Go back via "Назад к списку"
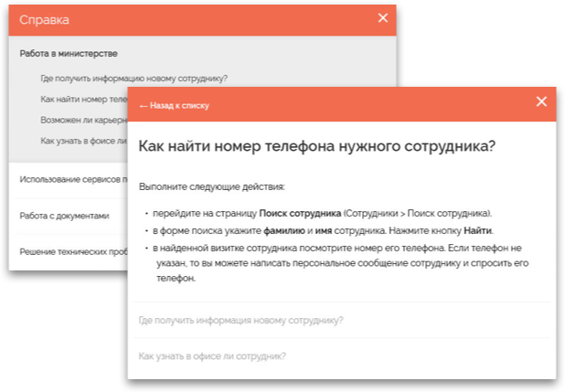Screen dimensions: 565x392 [x=174, y=105]
